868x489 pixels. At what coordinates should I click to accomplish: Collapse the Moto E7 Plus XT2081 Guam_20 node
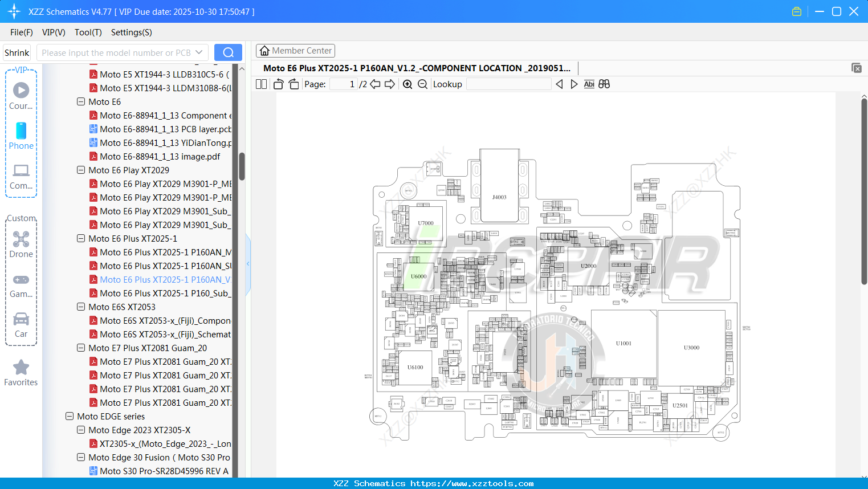[x=81, y=348]
